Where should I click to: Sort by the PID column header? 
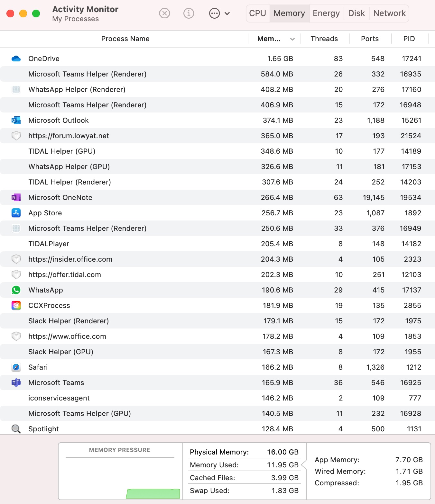click(409, 39)
